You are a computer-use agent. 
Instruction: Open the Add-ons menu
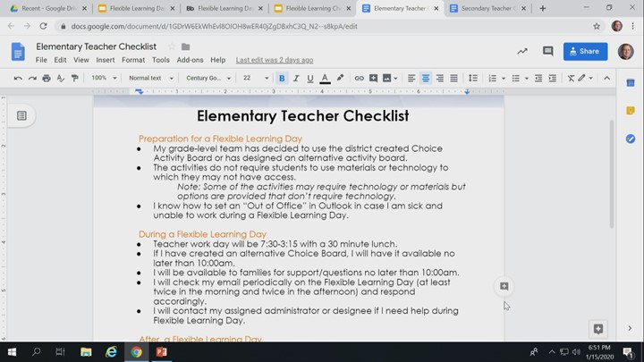[x=190, y=60]
